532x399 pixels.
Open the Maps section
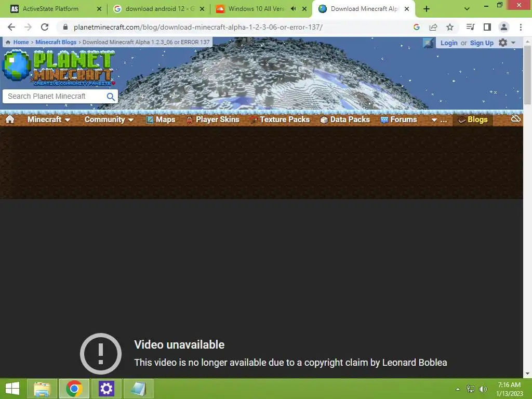(x=161, y=119)
